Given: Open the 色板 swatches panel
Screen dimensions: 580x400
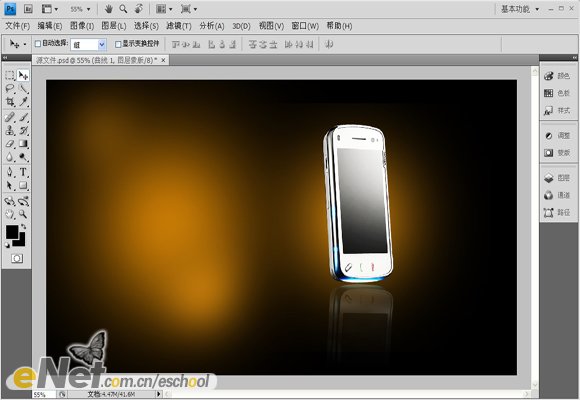Looking at the screenshot, I should [x=557, y=93].
